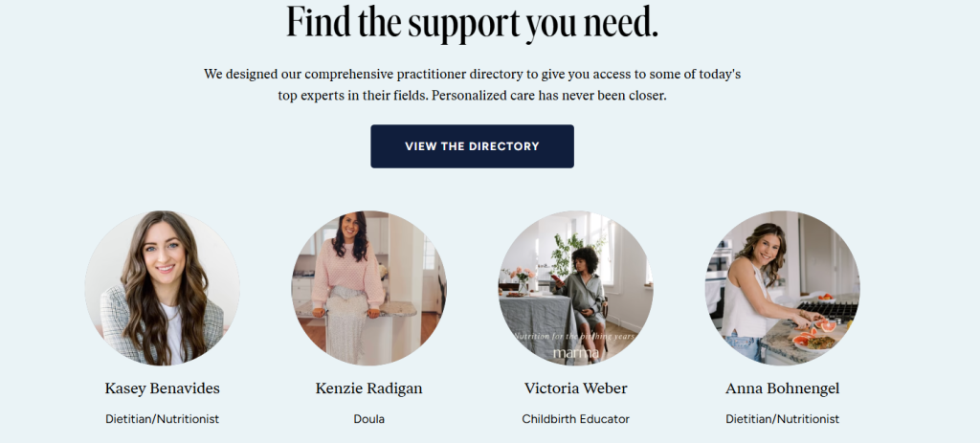This screenshot has height=443, width=980.
Task: Open the Anna Bohnengel name link
Action: click(x=783, y=388)
